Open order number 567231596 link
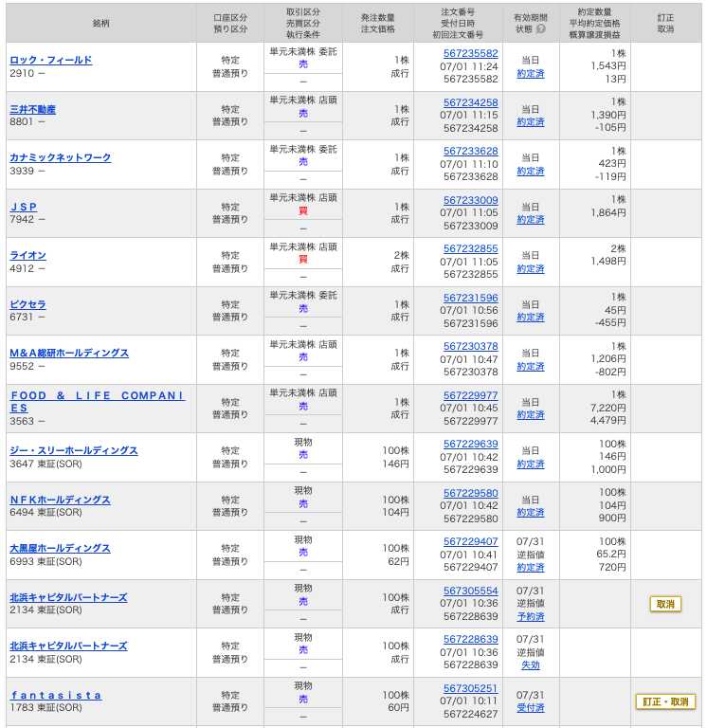The width and height of the screenshot is (707, 728). click(470, 298)
